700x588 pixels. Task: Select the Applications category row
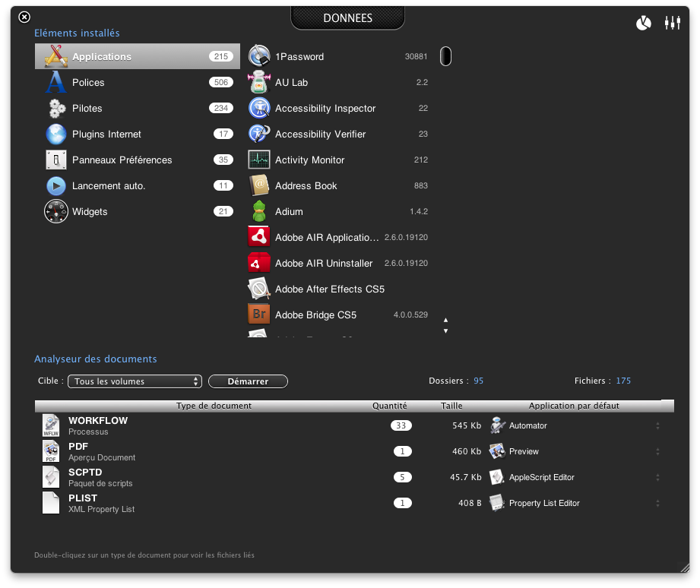(138, 56)
